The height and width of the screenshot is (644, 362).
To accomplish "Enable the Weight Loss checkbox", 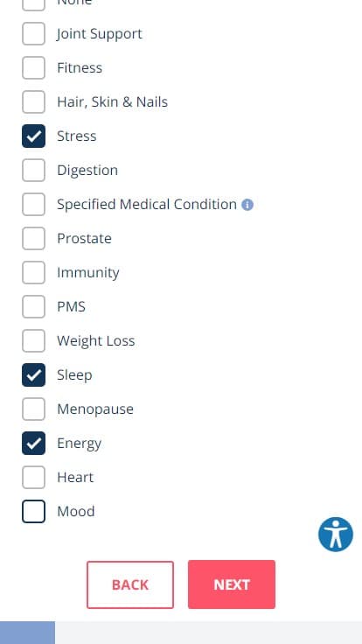I will point(33,340).
